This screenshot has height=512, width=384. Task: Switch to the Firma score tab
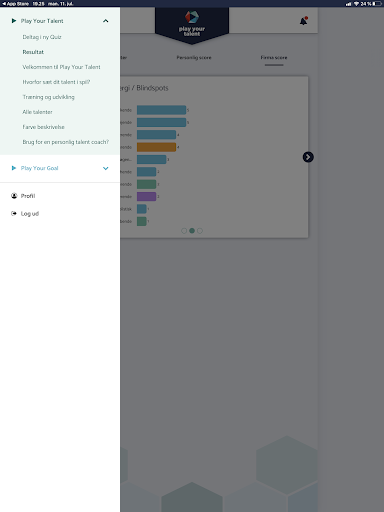coord(274,58)
